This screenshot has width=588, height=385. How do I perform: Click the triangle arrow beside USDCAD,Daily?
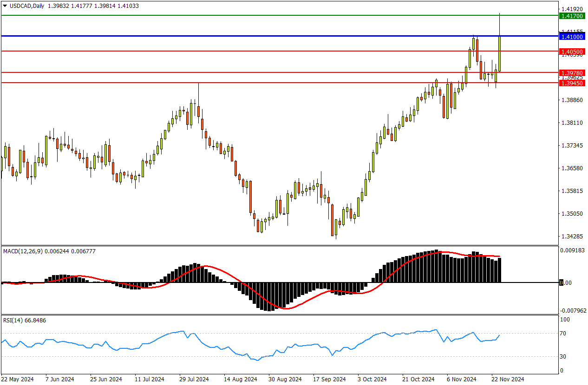(x=5, y=6)
